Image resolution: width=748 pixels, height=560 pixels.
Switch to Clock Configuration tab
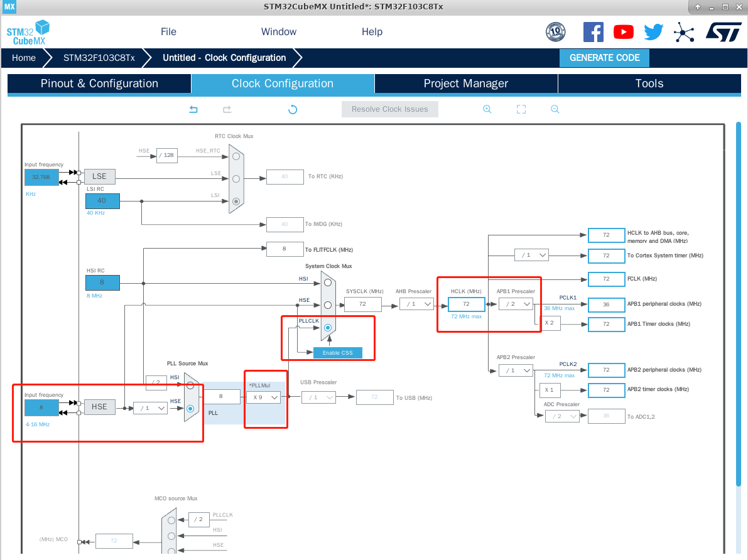(283, 83)
